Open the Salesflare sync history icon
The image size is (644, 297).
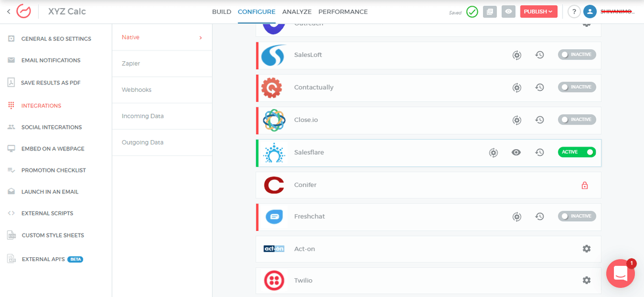[x=540, y=153]
